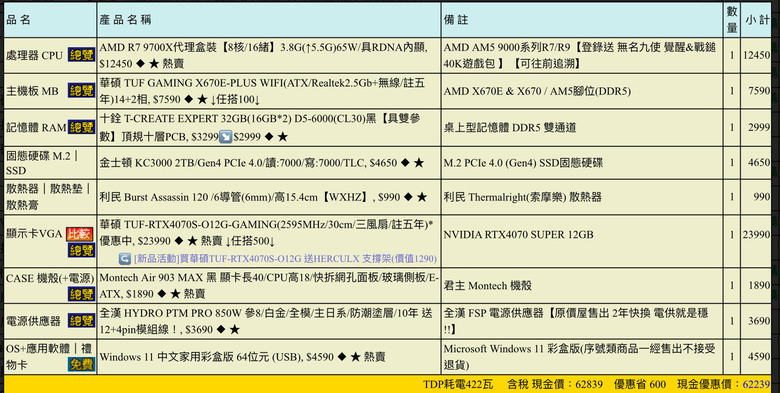Click the 總覽 button under 顯示卡VGA

tap(81, 250)
